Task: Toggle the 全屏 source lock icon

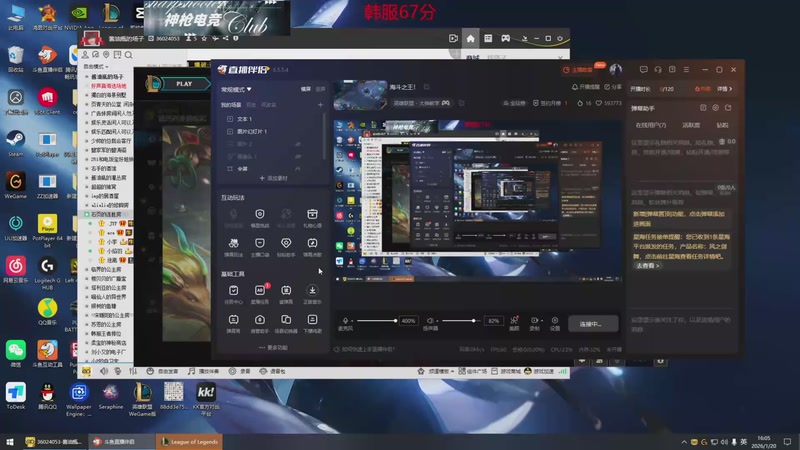Action: (298, 168)
